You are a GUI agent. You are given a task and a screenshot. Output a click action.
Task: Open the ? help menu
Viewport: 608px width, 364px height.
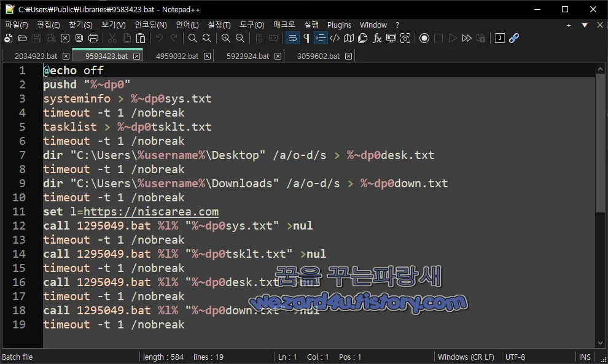(x=397, y=25)
